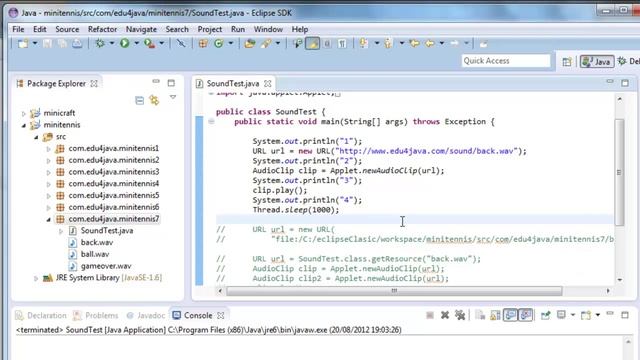Viewport: 640px width, 360px height.
Task: Select ball.wav file
Action: (x=95, y=254)
